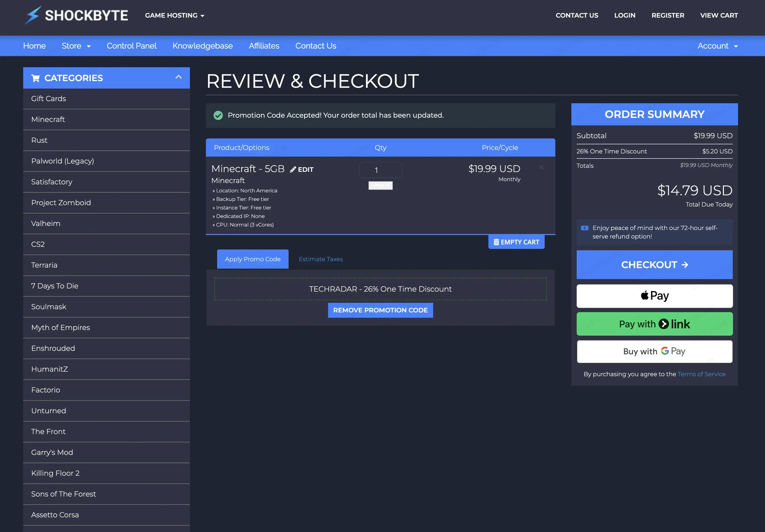The width and height of the screenshot is (765, 532).
Task: Click Contact Us in blue nav bar
Action: click(x=316, y=46)
